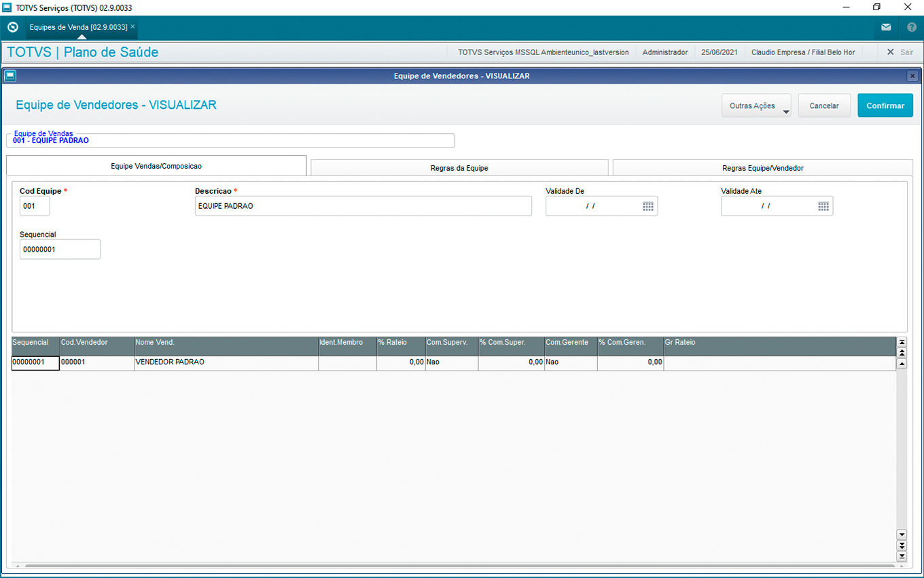Open the help question mark icon
This screenshot has height=578, width=924.
click(x=912, y=27)
